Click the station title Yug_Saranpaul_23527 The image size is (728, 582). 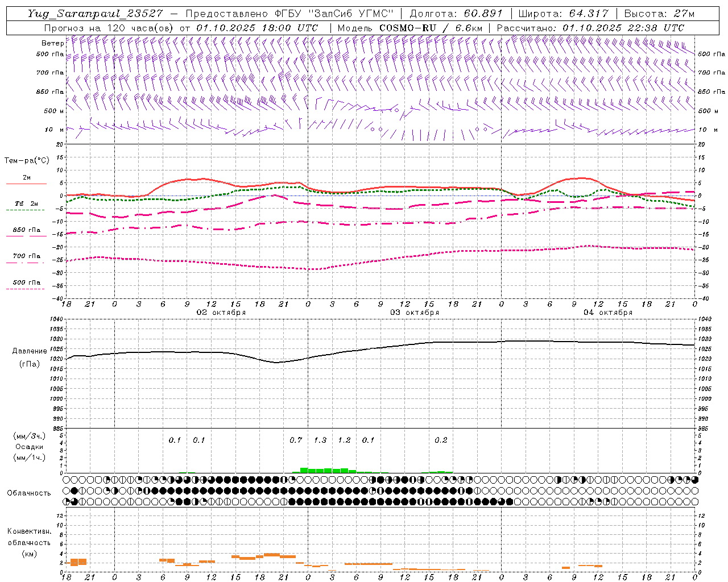coord(95,14)
